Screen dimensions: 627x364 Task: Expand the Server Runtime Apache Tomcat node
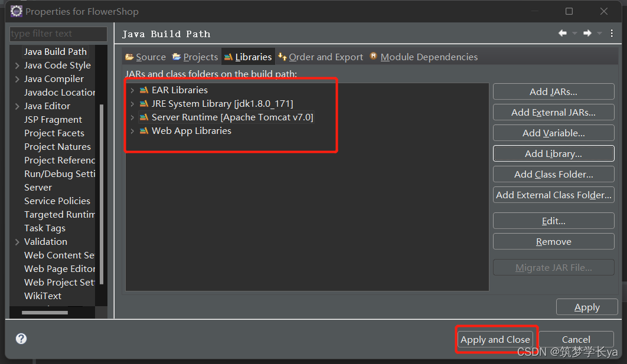point(132,117)
